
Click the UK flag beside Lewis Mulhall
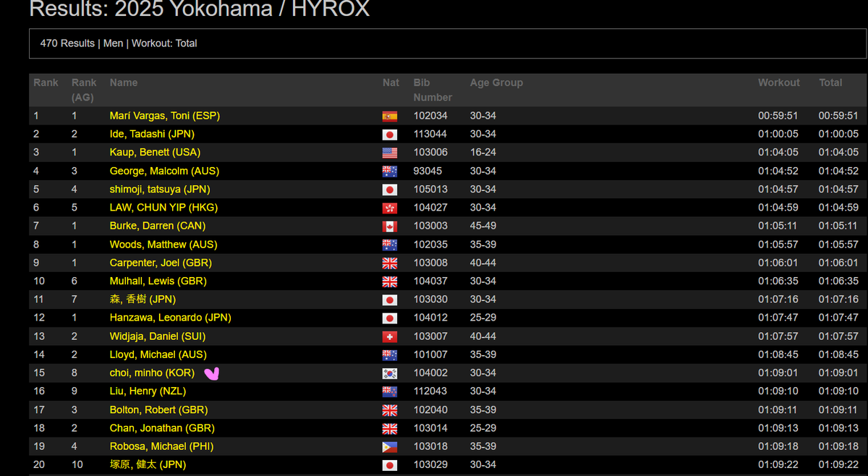tap(390, 281)
